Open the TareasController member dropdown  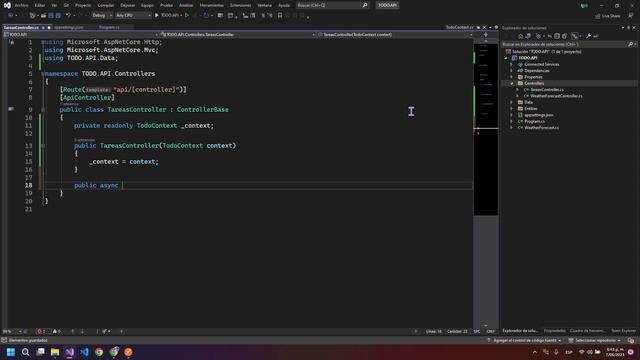tap(395, 35)
